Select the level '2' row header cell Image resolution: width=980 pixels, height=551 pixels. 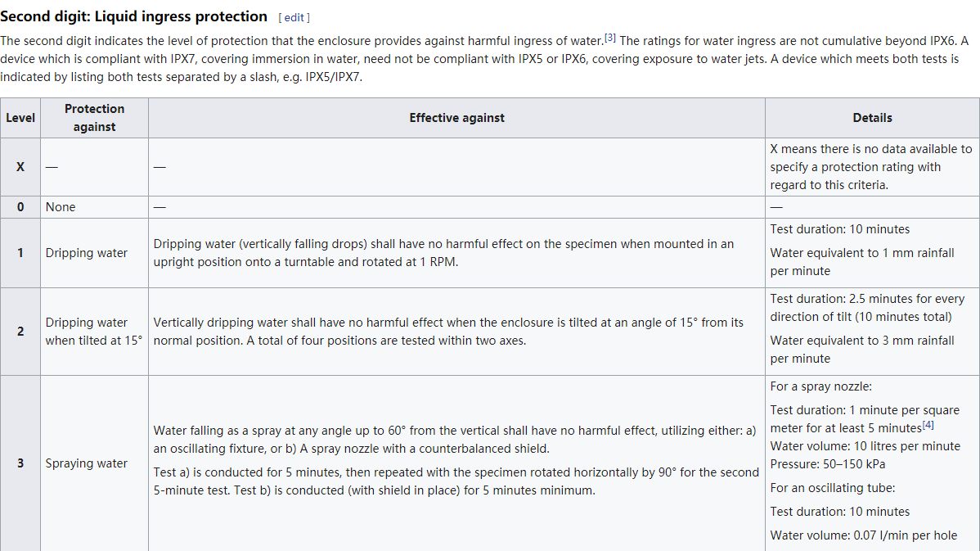coord(20,332)
